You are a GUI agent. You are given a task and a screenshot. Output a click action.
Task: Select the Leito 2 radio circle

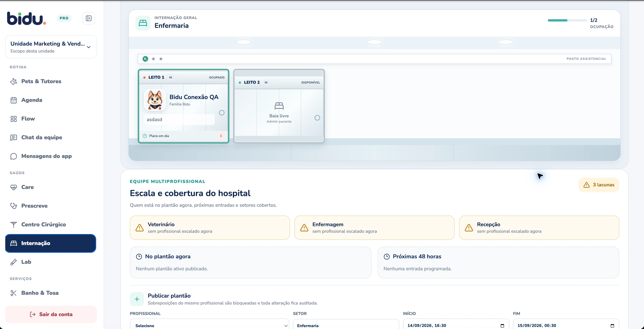[317, 118]
